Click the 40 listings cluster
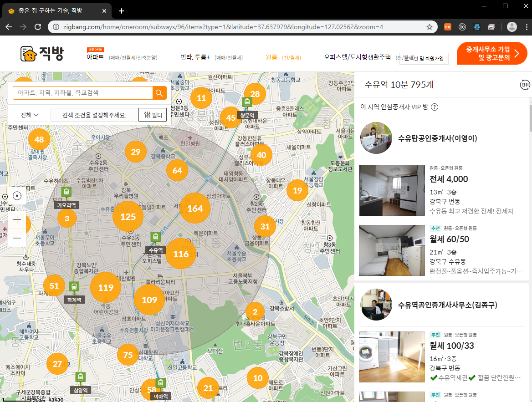This screenshot has height=402, width=532. tap(261, 155)
